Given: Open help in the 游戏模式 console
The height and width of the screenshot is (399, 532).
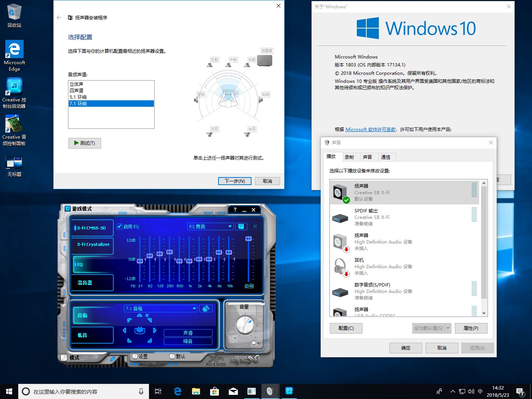Looking at the screenshot, I should tap(235, 209).
